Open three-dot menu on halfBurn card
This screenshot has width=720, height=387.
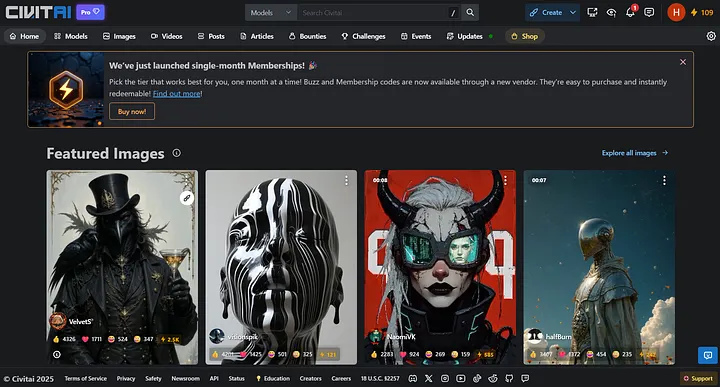664,180
